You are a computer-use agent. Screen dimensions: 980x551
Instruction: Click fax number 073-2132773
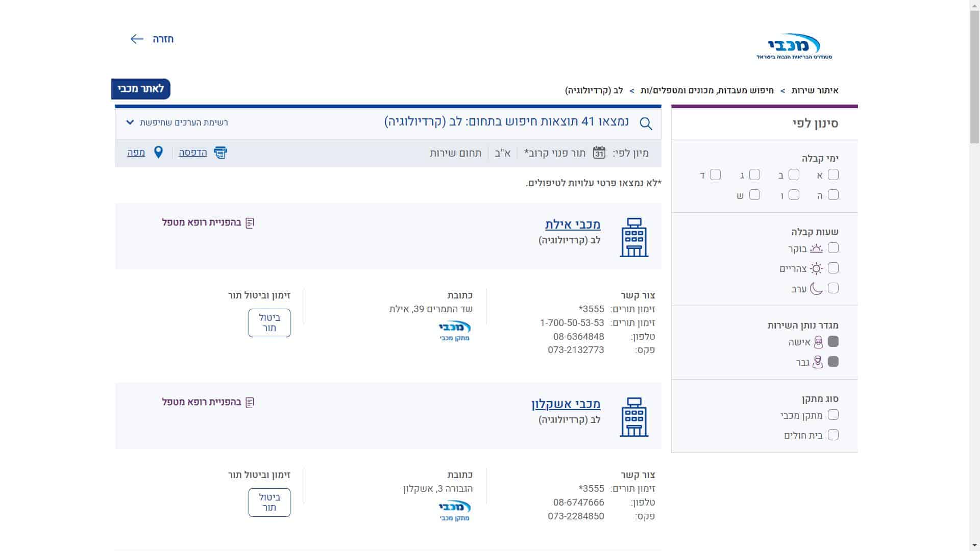[x=576, y=350]
